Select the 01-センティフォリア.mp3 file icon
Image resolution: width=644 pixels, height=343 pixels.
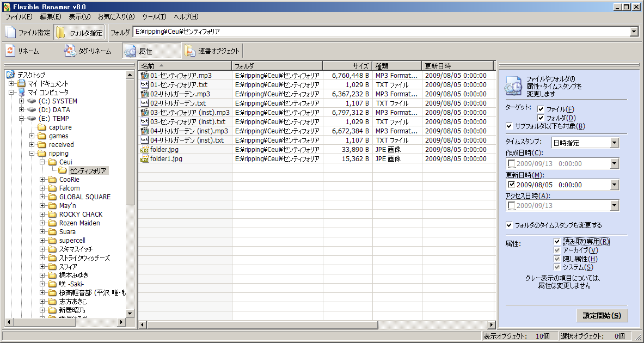pyautogui.click(x=145, y=76)
